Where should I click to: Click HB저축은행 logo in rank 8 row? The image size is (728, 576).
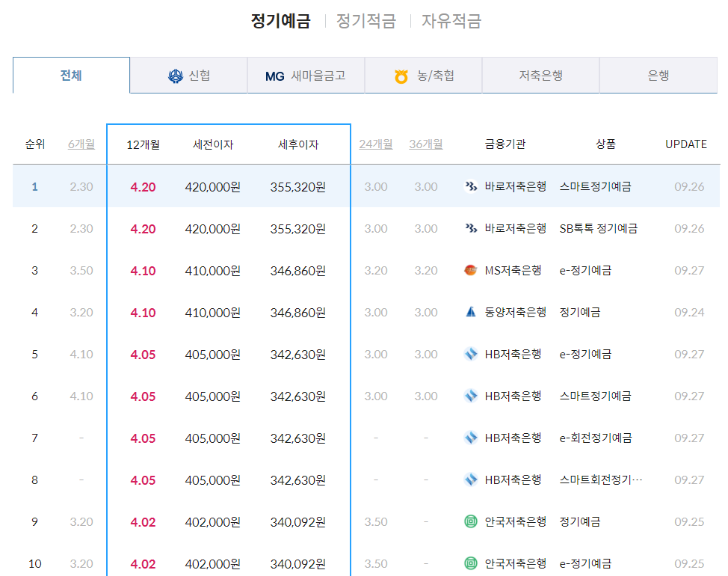tap(471, 480)
